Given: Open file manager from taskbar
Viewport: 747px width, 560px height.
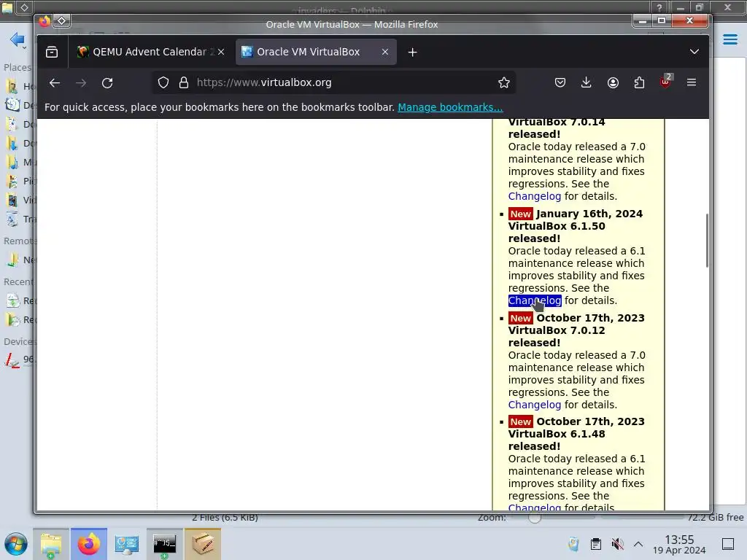Looking at the screenshot, I should coord(51,544).
